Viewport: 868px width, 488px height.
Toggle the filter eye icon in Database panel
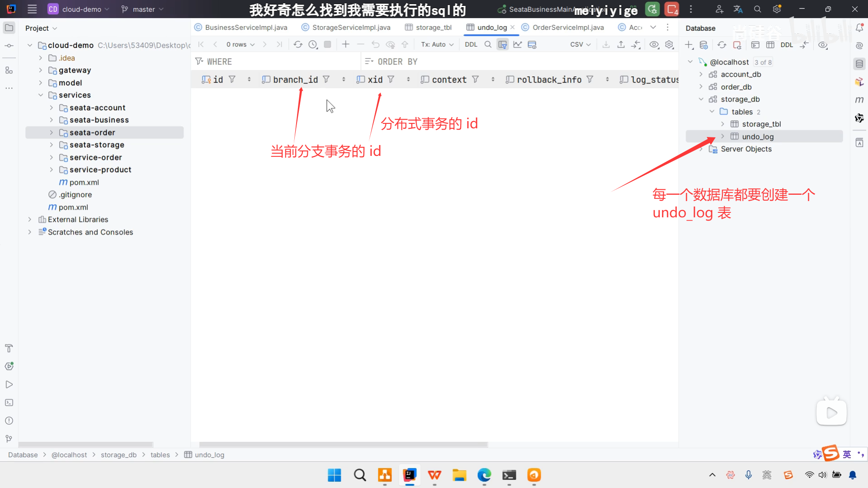823,45
